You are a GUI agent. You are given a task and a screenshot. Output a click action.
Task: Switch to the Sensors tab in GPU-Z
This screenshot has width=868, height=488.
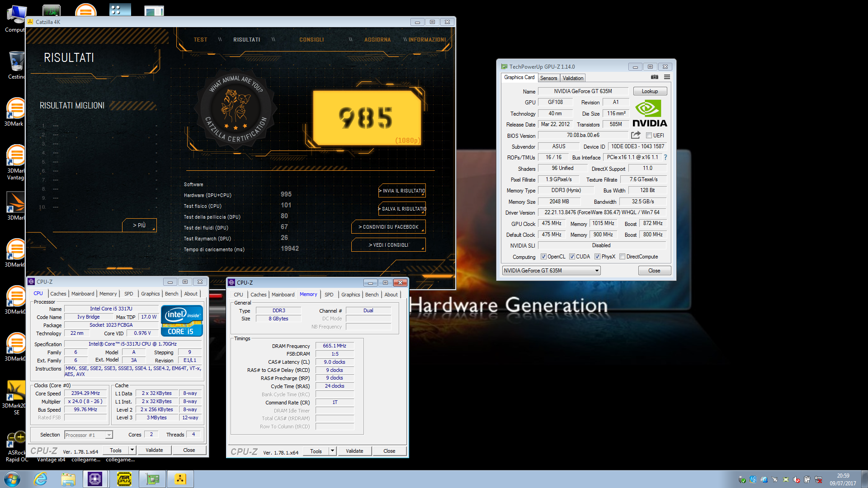point(548,78)
